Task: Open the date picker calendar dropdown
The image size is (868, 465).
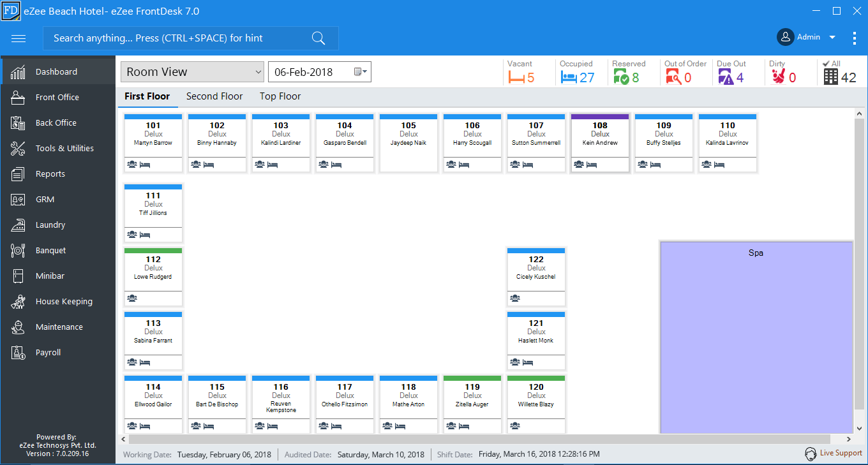Action: 361,72
